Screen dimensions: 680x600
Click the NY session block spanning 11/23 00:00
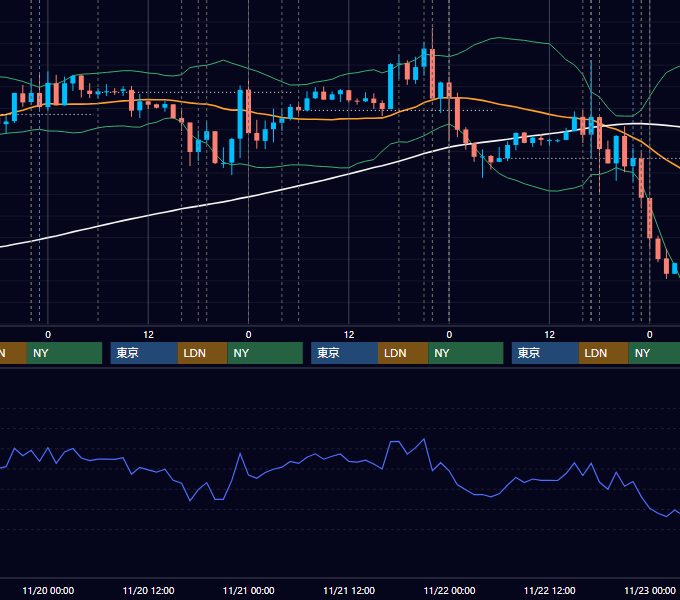pyautogui.click(x=654, y=353)
